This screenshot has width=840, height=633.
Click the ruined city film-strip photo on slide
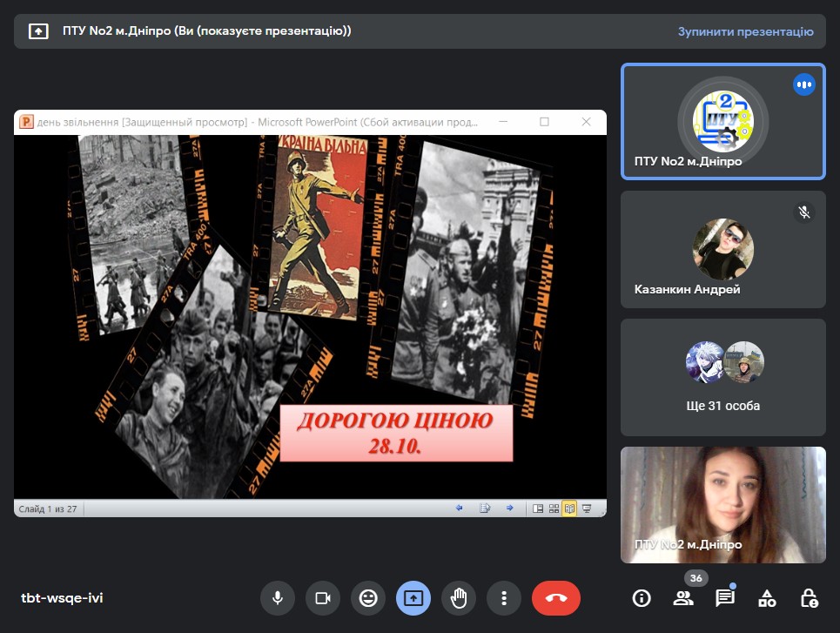(x=134, y=231)
